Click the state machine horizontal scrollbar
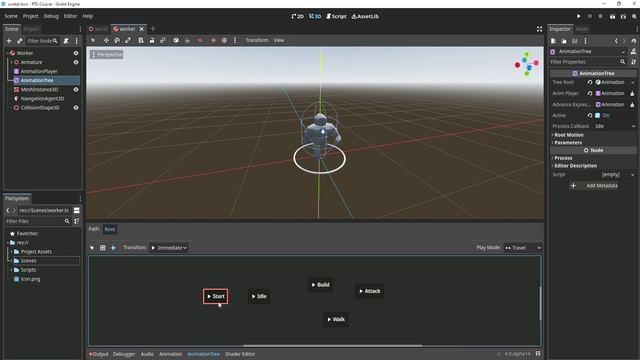This screenshot has height=360, width=640. click(332, 345)
